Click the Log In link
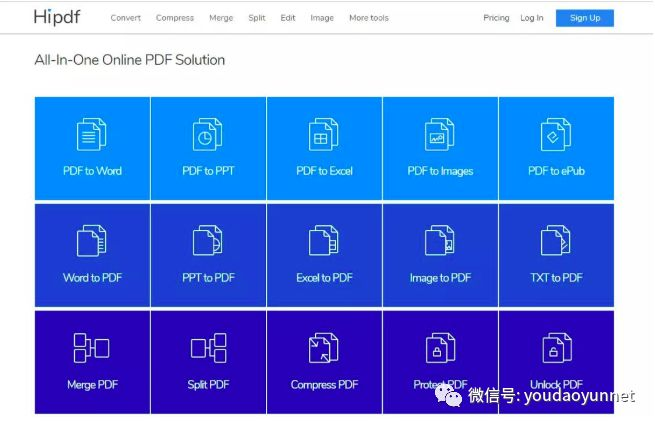The height and width of the screenshot is (426, 655). click(x=532, y=18)
